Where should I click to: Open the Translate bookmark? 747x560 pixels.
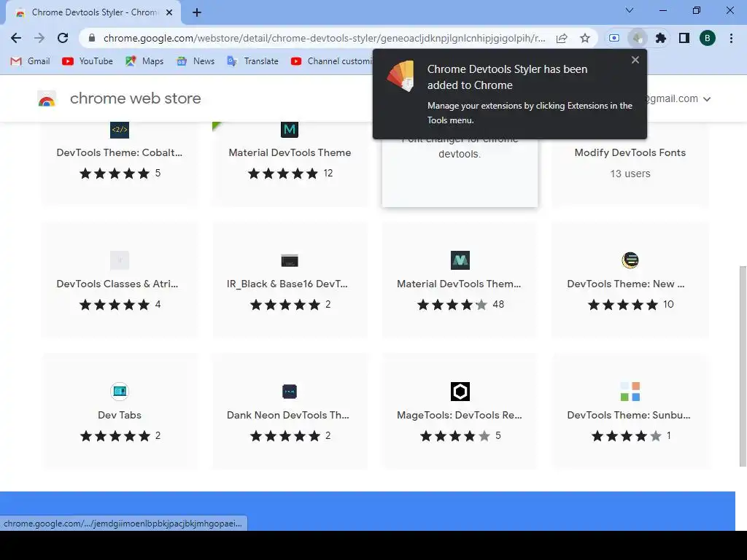pyautogui.click(x=253, y=61)
